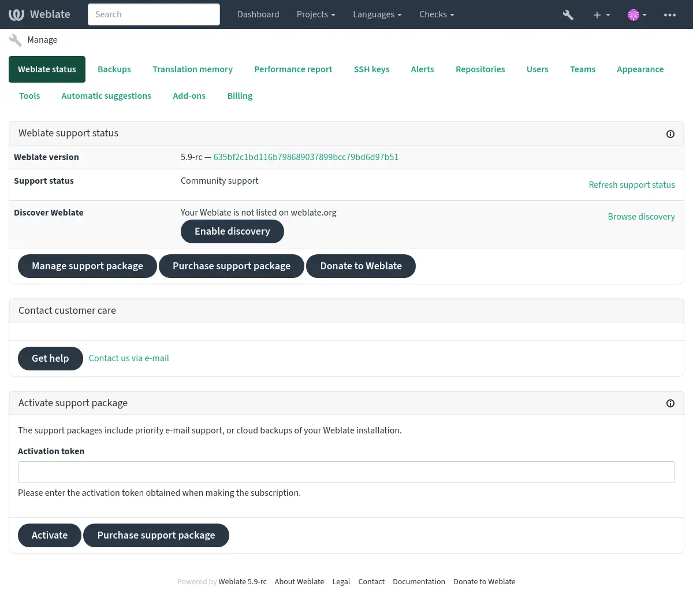The width and height of the screenshot is (693, 616).
Task: Click the Enable discovery button
Action: 232,232
